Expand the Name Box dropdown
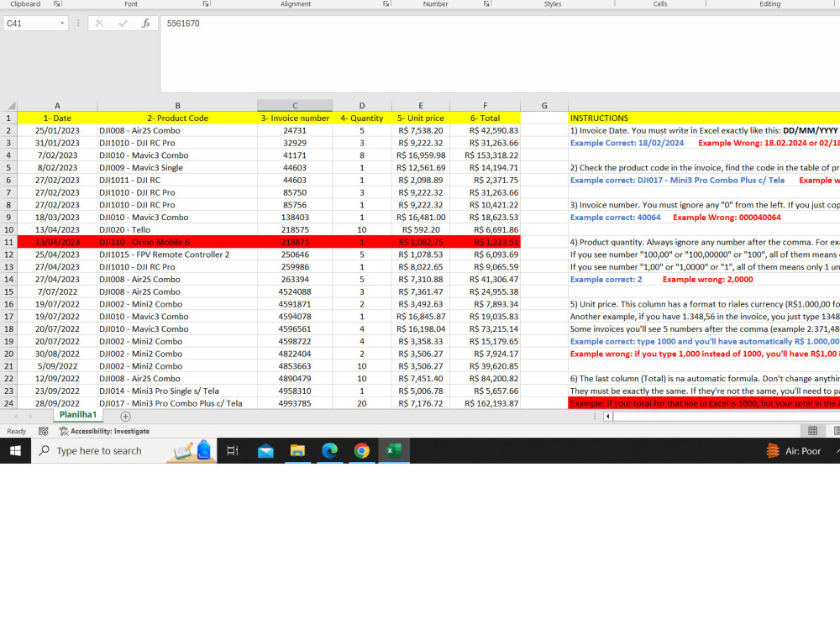This screenshot has width=840, height=630. coord(62,24)
